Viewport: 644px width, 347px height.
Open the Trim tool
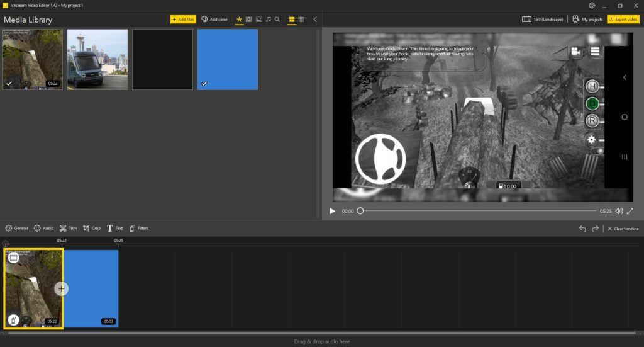68,228
